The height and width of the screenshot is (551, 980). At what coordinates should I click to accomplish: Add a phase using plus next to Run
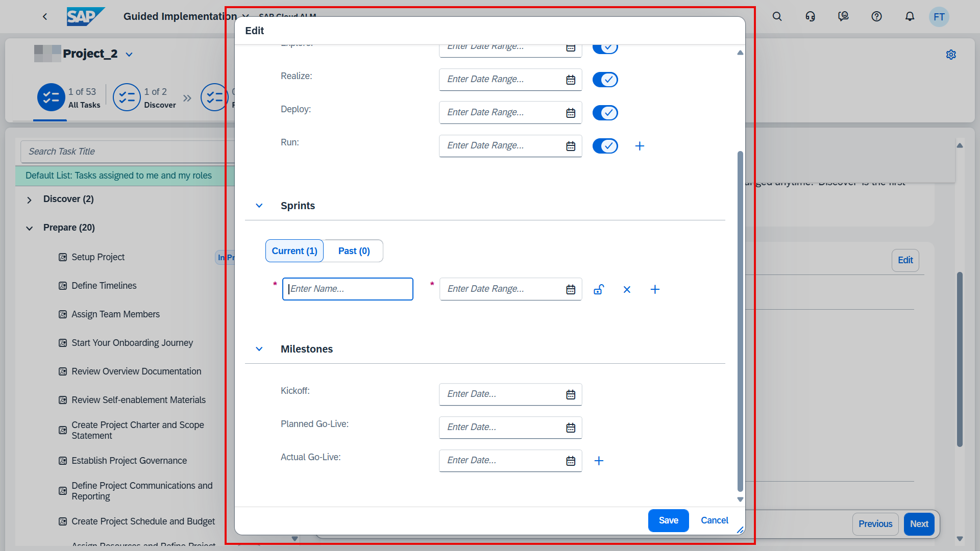640,146
